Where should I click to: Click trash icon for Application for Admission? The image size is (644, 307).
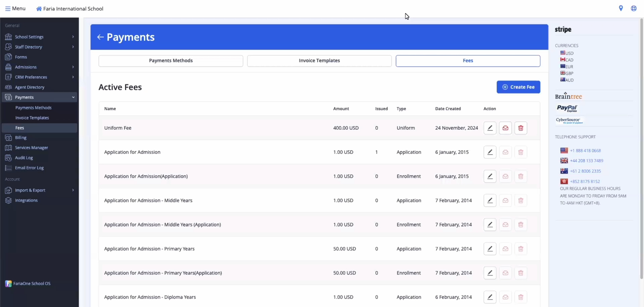[521, 152]
